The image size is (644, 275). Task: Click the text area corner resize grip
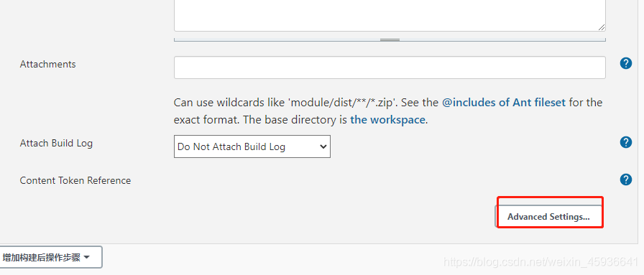[602, 27]
